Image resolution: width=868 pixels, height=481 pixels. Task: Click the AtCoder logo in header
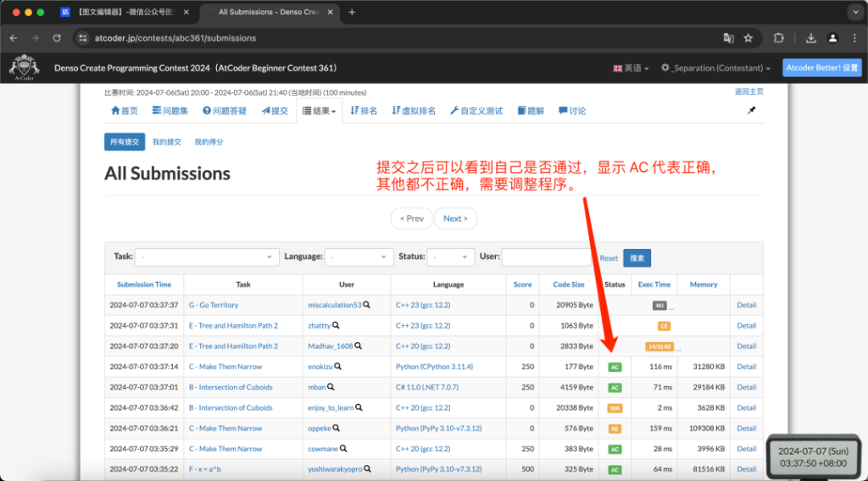tap(24, 68)
